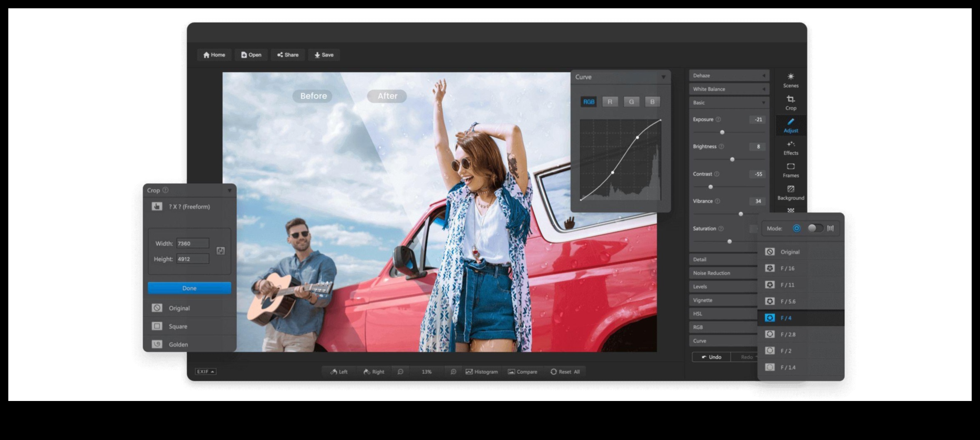Click the Width input field
Screen dimensions: 980x440
[x=193, y=243]
